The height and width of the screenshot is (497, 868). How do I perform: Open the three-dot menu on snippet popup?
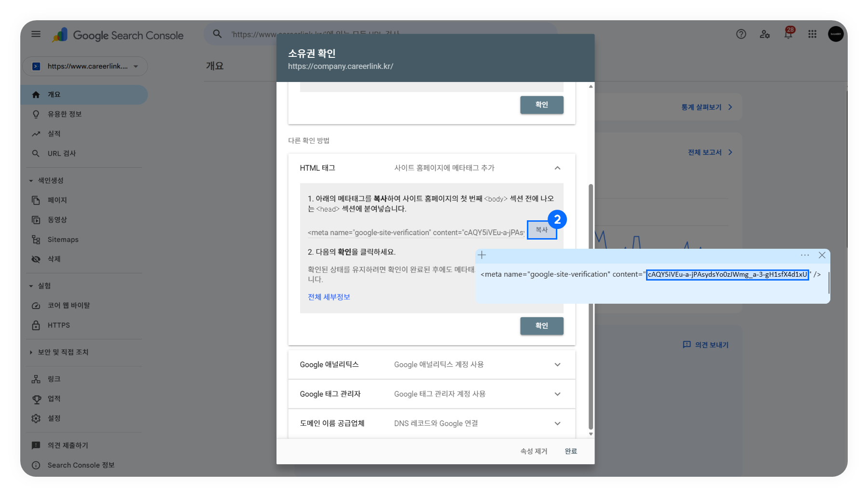pos(805,255)
